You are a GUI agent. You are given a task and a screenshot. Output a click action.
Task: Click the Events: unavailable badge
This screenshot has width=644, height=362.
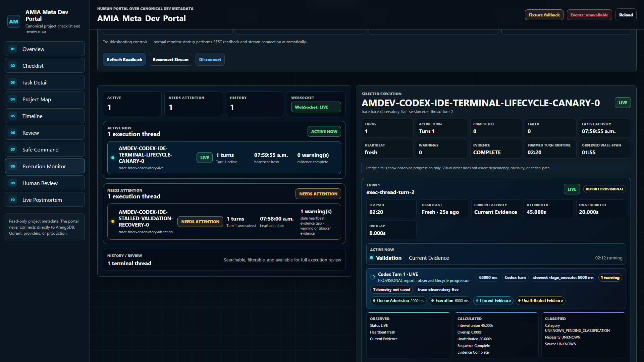[x=589, y=15]
